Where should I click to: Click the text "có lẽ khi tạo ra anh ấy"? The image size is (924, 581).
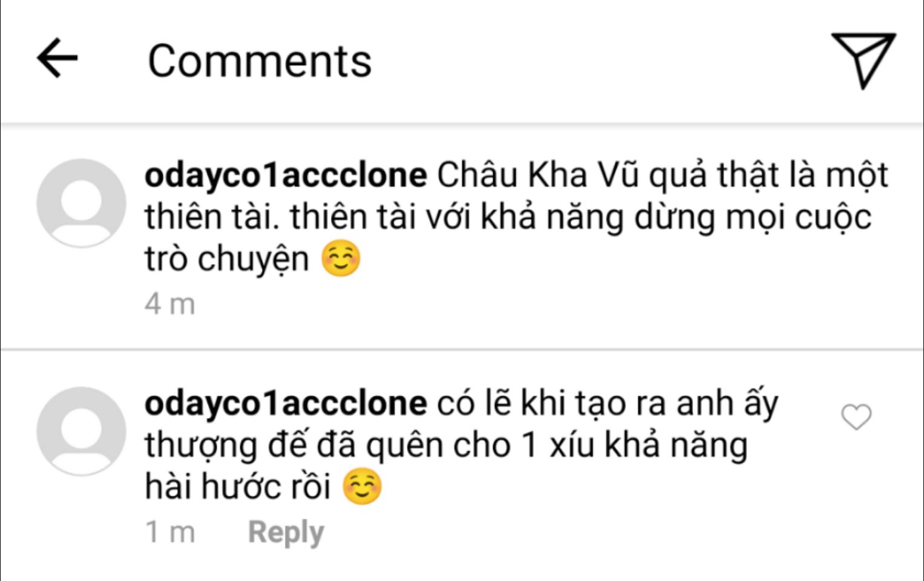608,404
